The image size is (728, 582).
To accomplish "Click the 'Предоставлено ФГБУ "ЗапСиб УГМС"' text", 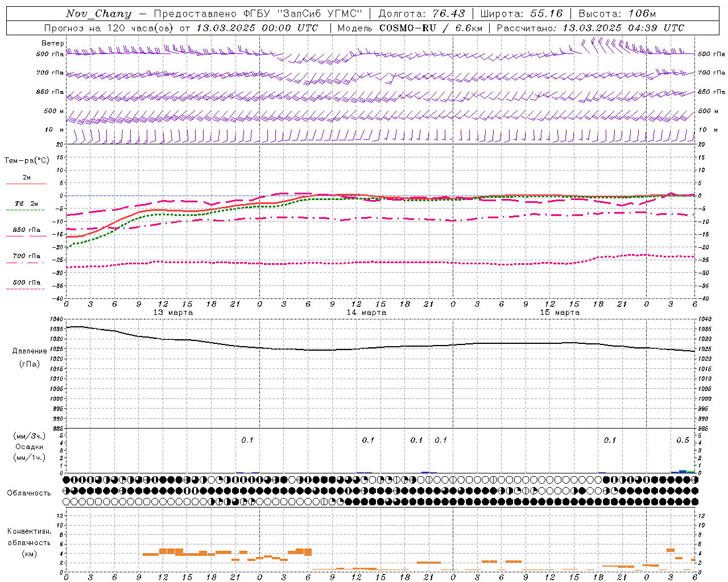I will coord(258,14).
